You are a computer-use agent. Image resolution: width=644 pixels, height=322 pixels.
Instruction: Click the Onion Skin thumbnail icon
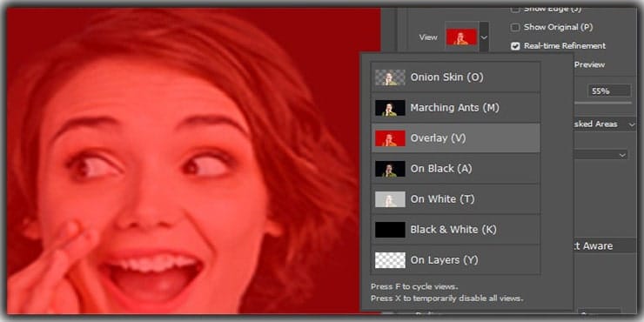390,77
